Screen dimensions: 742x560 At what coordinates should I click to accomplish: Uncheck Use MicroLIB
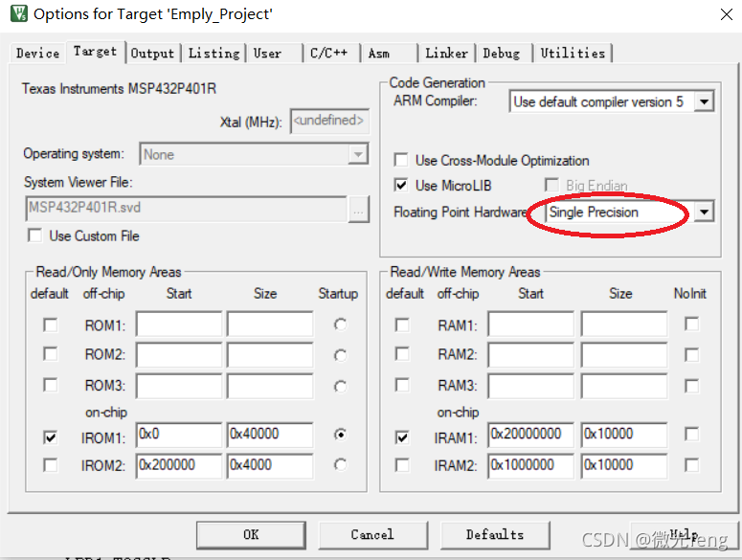point(401,185)
